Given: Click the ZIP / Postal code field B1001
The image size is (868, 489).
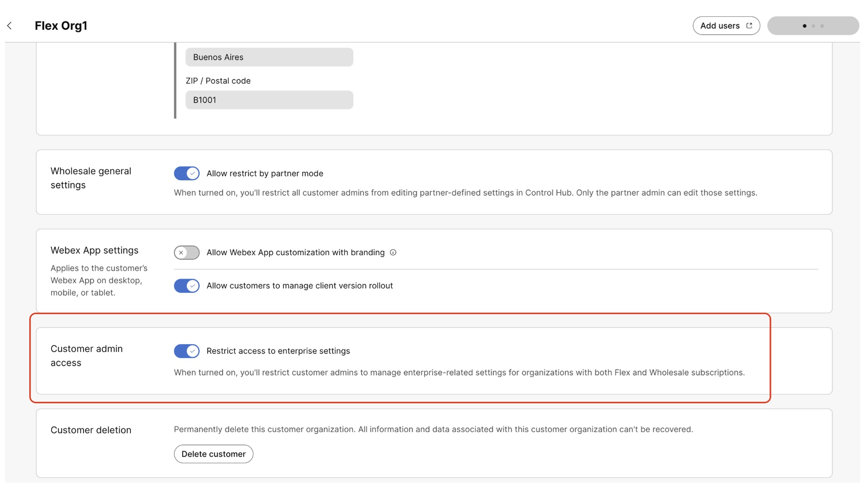Looking at the screenshot, I should [x=269, y=100].
